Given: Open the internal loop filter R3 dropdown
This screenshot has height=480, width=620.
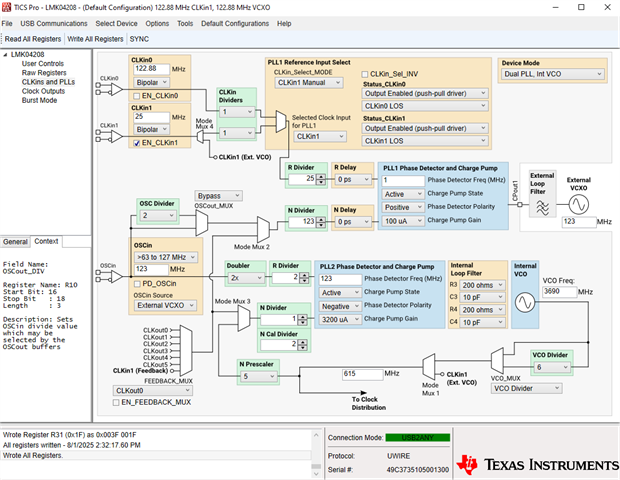Looking at the screenshot, I should tap(482, 285).
